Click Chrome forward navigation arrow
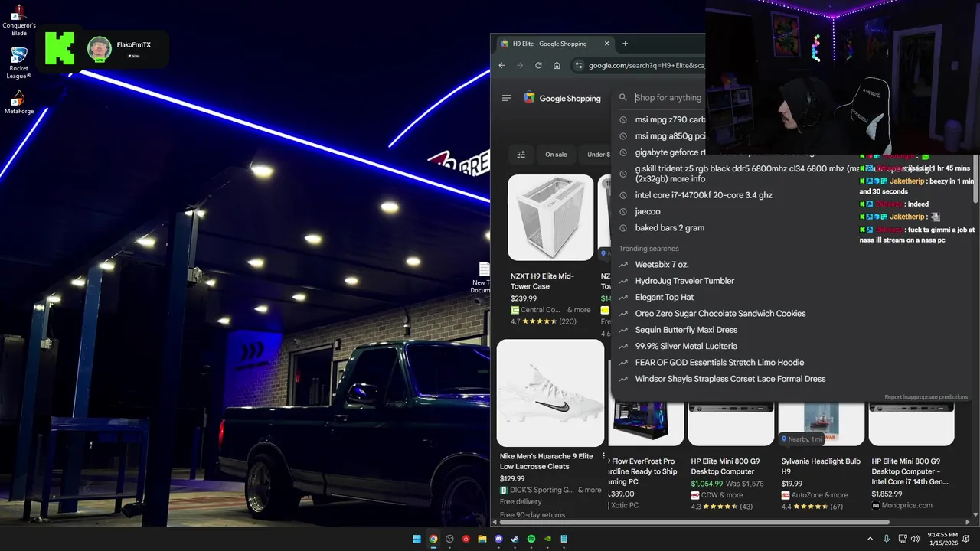Screen dimensions: 980x551 click(520, 65)
